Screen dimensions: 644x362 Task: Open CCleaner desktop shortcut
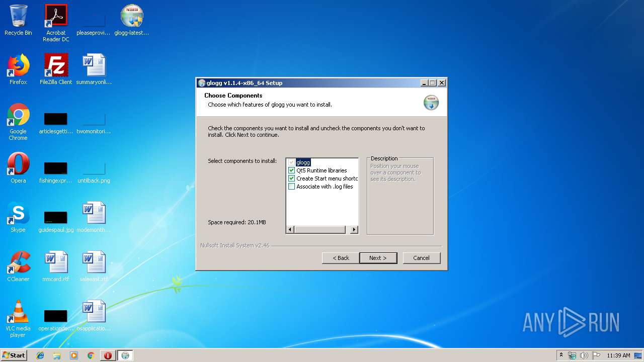[18, 266]
